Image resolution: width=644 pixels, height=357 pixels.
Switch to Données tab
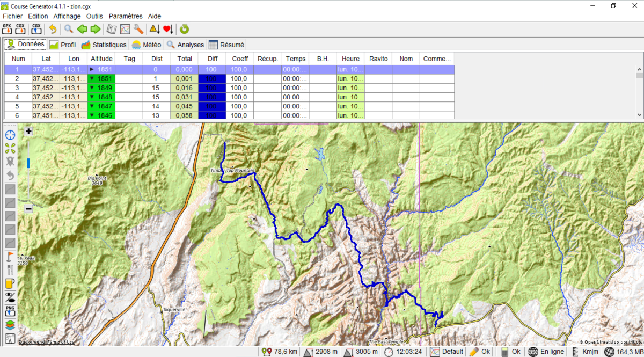pyautogui.click(x=25, y=45)
